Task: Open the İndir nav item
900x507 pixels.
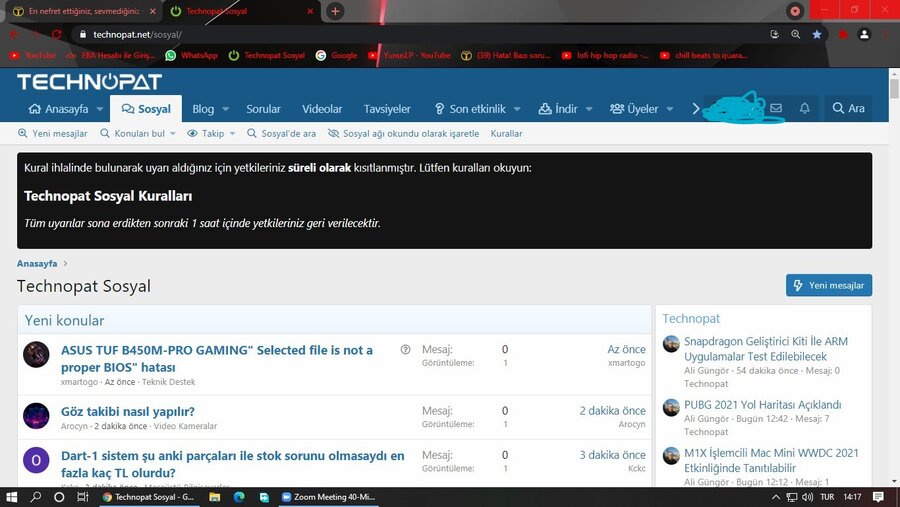Action: tap(558, 109)
